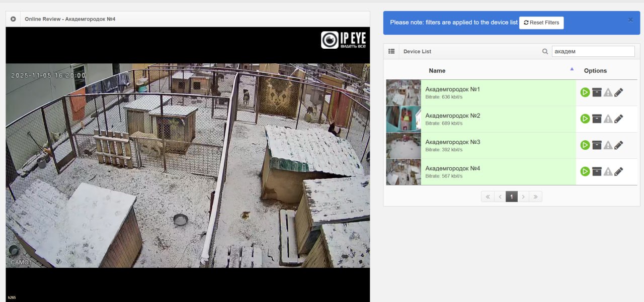The height and width of the screenshot is (302, 644).
Task: Go to the next page of devices
Action: pos(523,197)
